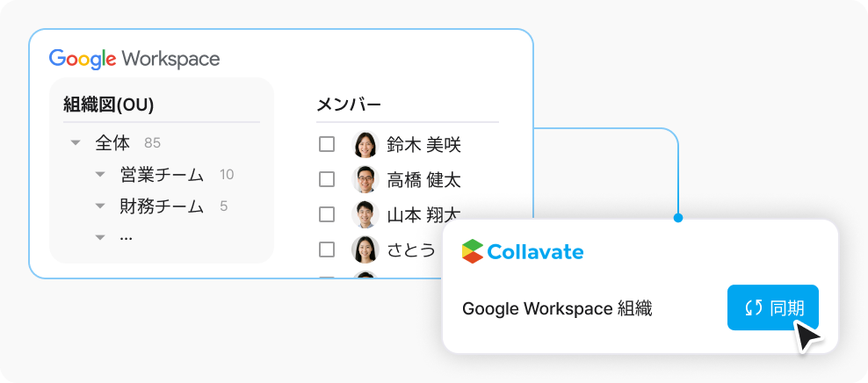Screen dimensions: 868x383
Task: Collapse the 全体 organization node
Action: [76, 143]
